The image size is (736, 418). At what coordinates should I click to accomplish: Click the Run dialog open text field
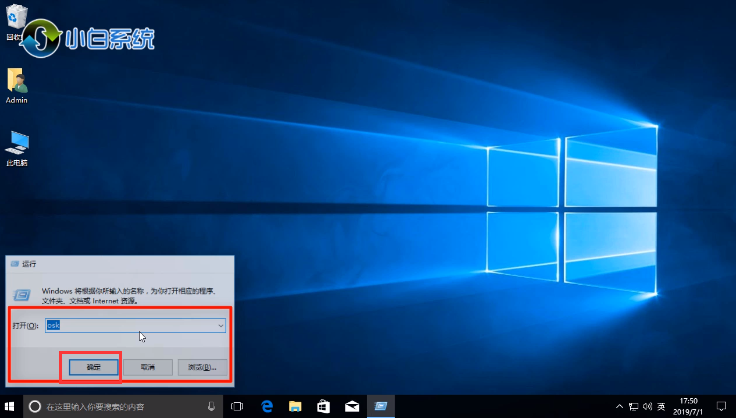130,326
